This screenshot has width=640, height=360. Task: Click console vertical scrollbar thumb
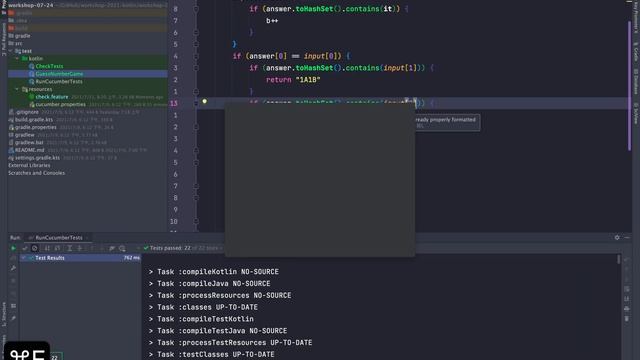619,259
